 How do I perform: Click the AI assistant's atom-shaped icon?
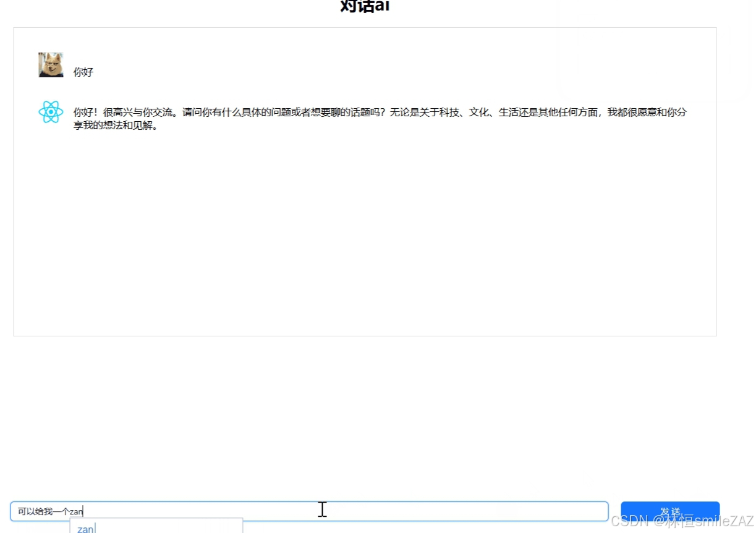coord(51,112)
